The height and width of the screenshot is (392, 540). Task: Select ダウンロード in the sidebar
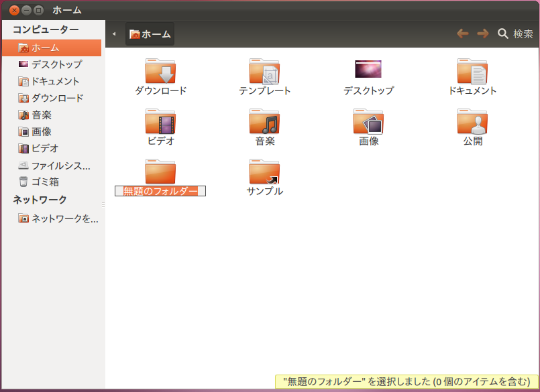[52, 98]
